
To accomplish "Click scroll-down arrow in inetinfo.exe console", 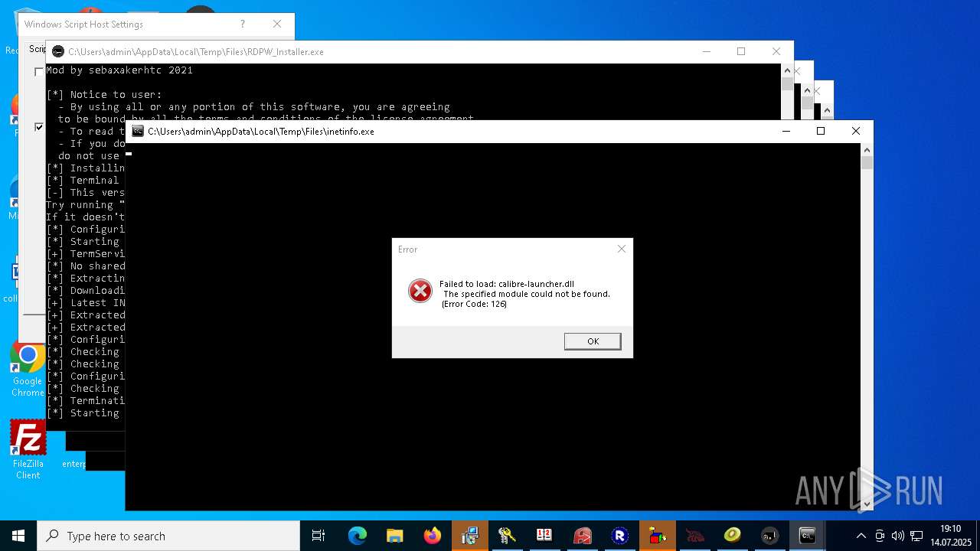I will (x=867, y=504).
